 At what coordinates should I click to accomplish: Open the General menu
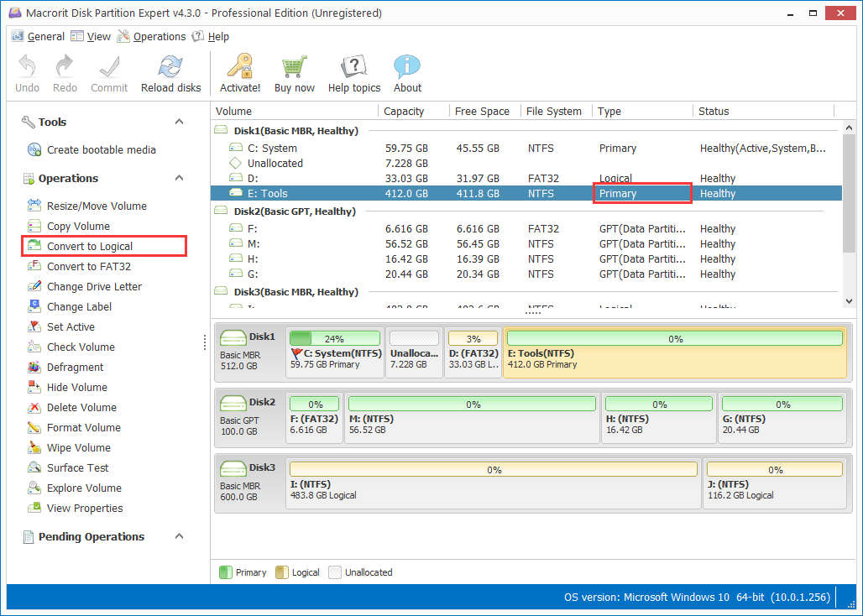[x=38, y=36]
